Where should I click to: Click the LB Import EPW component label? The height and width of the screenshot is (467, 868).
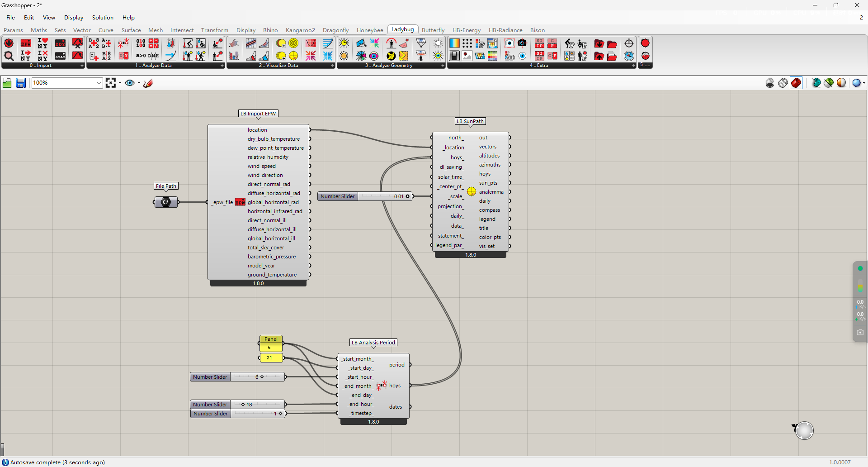pos(258,114)
